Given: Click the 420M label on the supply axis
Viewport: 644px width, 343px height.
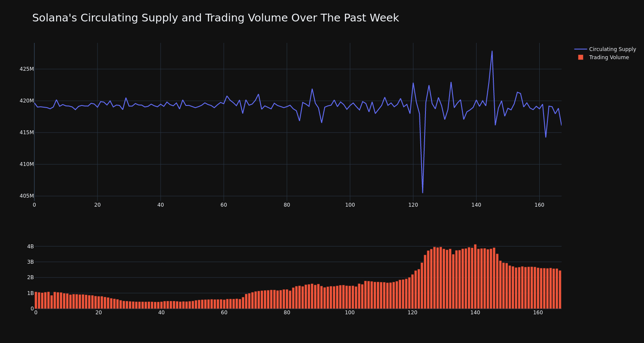Looking at the screenshot, I should [27, 101].
